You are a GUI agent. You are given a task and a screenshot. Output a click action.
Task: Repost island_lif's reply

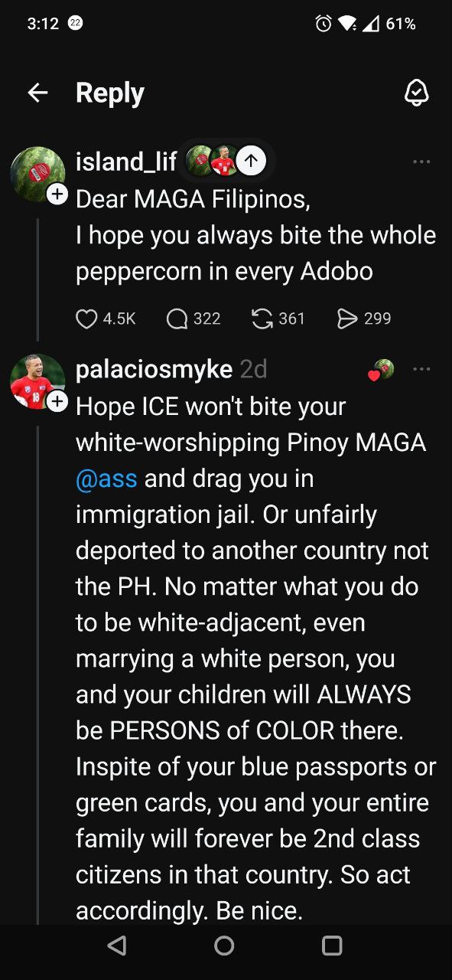tap(263, 318)
